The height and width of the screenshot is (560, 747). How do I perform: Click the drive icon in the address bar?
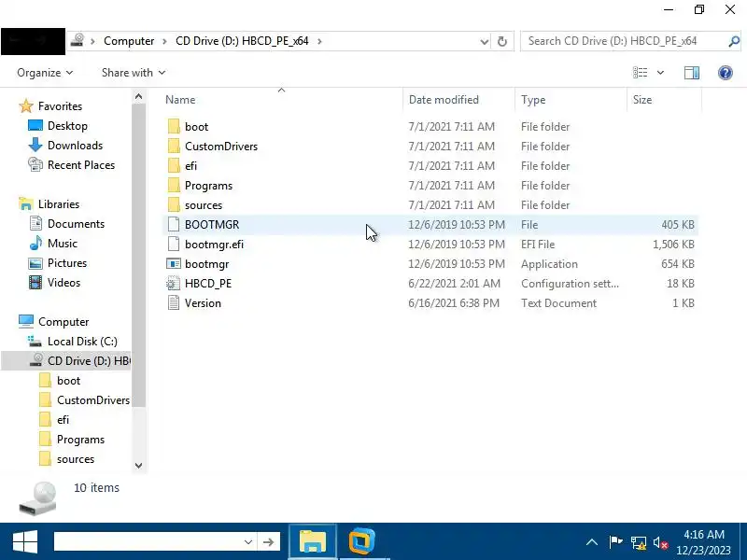pyautogui.click(x=78, y=40)
